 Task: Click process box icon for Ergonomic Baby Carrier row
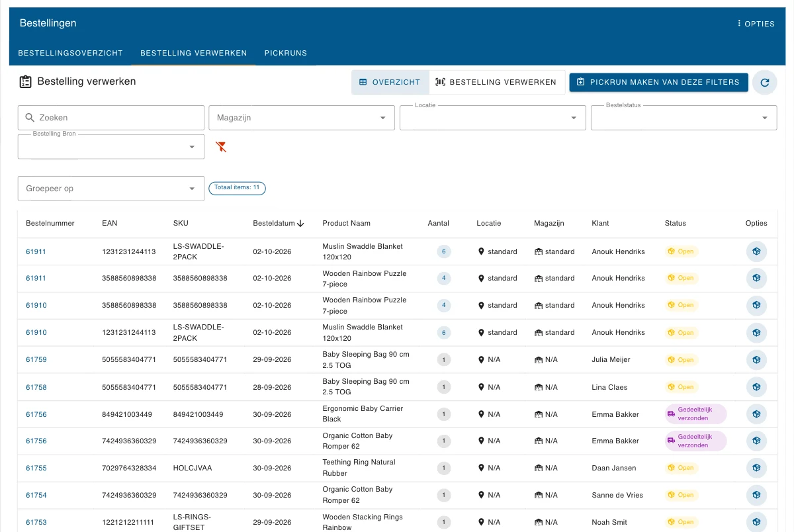(756, 414)
